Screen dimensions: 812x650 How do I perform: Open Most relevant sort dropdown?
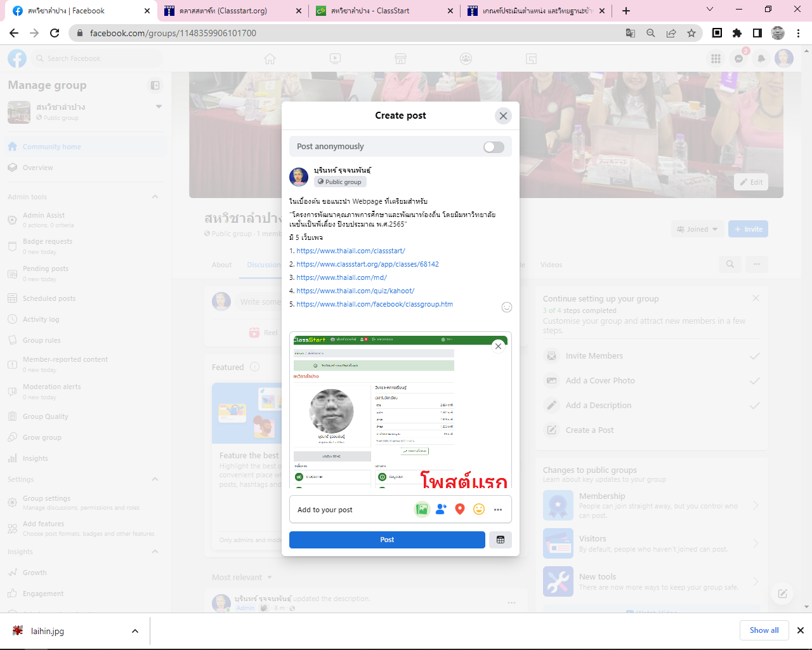click(x=242, y=577)
